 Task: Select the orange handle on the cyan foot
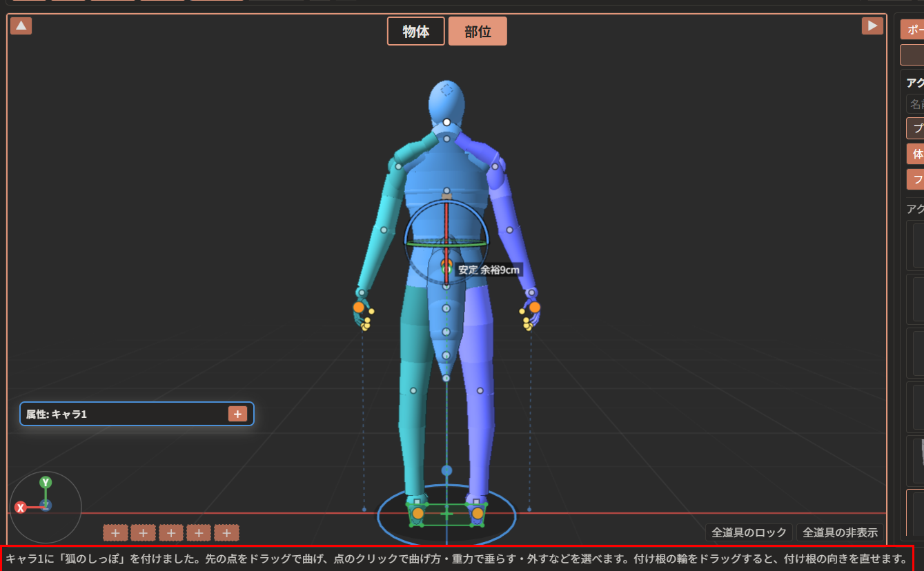[417, 513]
